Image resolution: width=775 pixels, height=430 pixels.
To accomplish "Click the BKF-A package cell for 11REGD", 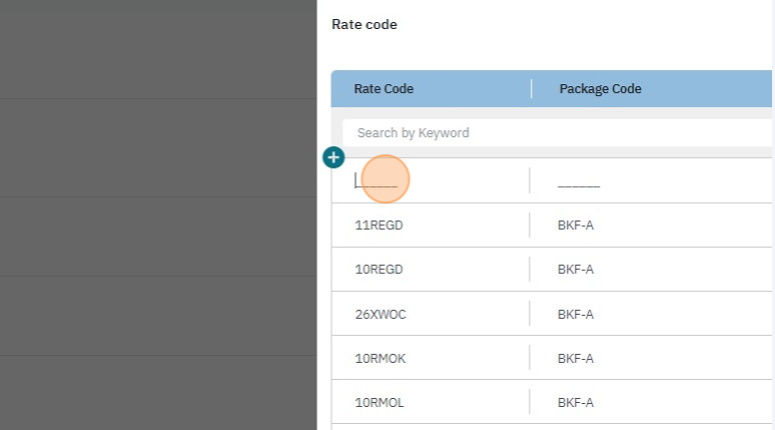I will pyautogui.click(x=576, y=225).
